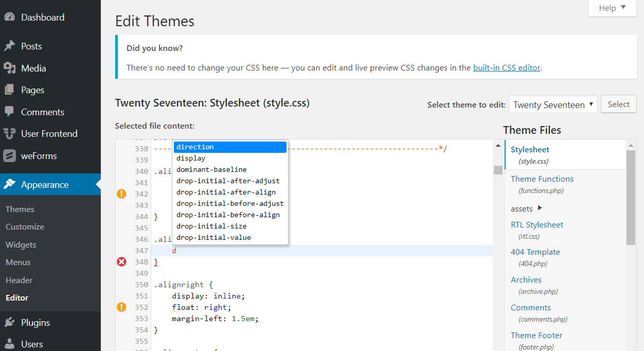Open Theme Functions file
This screenshot has width=644, height=351.
[x=542, y=179]
